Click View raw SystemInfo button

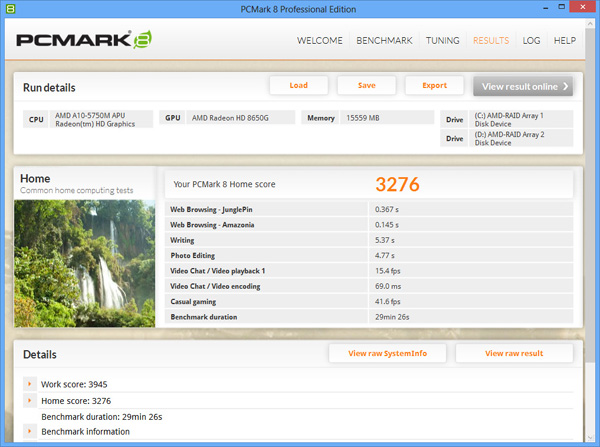387,353
